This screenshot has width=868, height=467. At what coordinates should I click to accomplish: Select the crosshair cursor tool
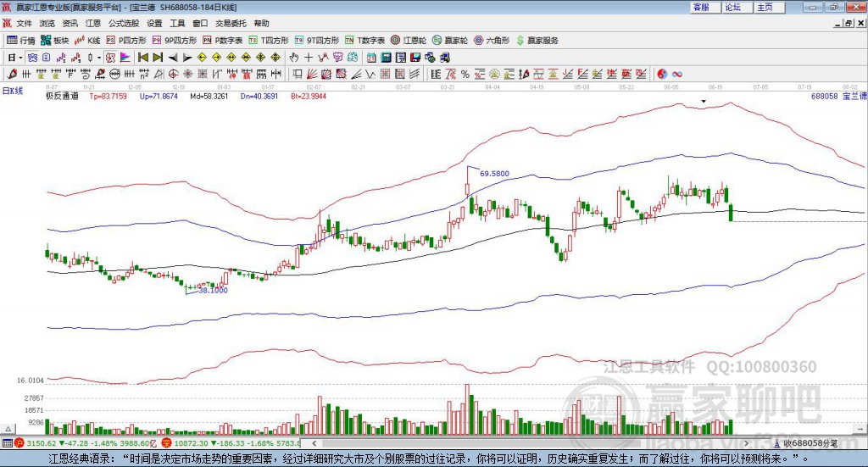pos(309,58)
